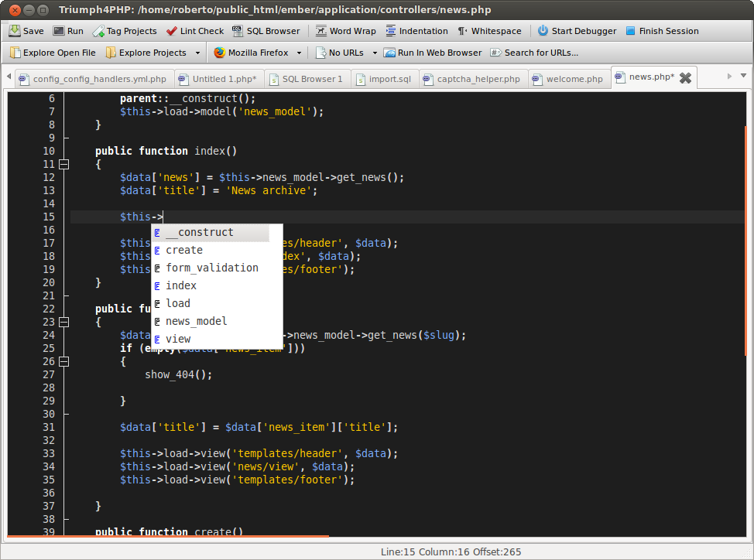The image size is (754, 560).
Task: Click the Start Debugger power icon
Action: click(x=543, y=31)
